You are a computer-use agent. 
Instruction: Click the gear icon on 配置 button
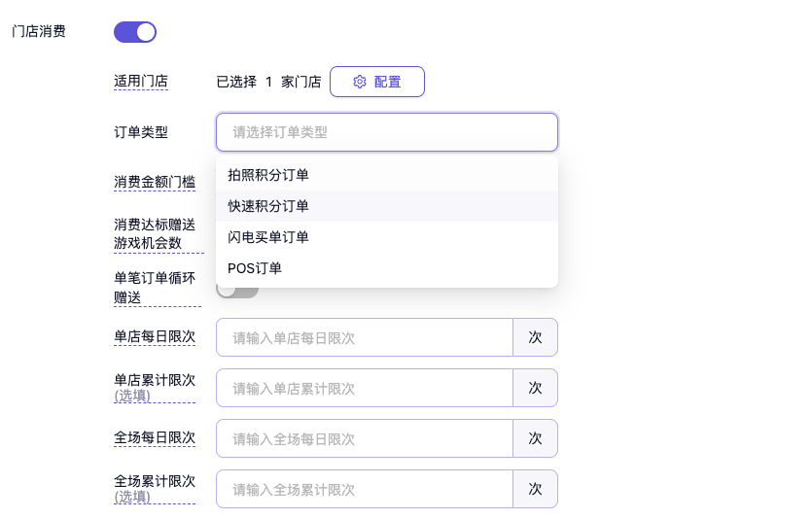(x=359, y=82)
